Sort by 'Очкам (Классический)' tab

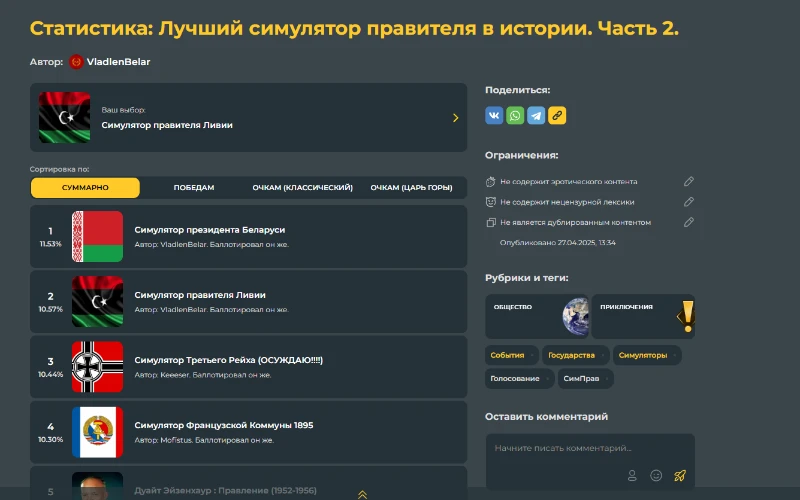tap(302, 188)
